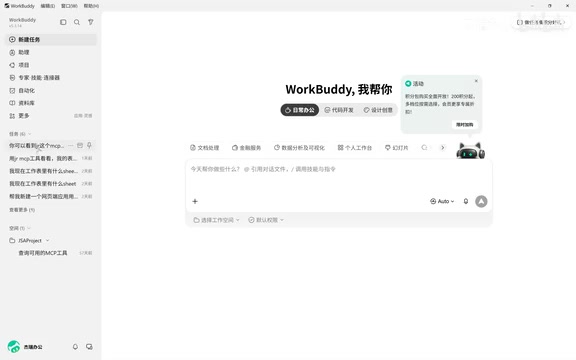Screen dimensions: 576x360
Task: Select the JSAProject folder
Action: pyautogui.click(x=29, y=241)
